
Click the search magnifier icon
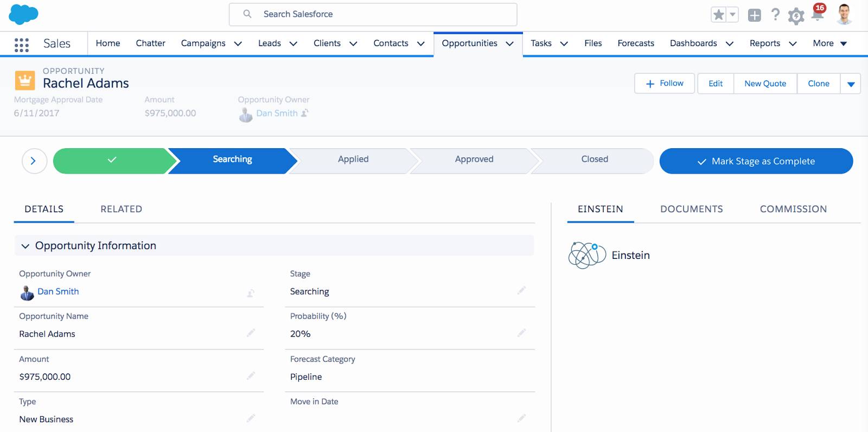pos(247,14)
